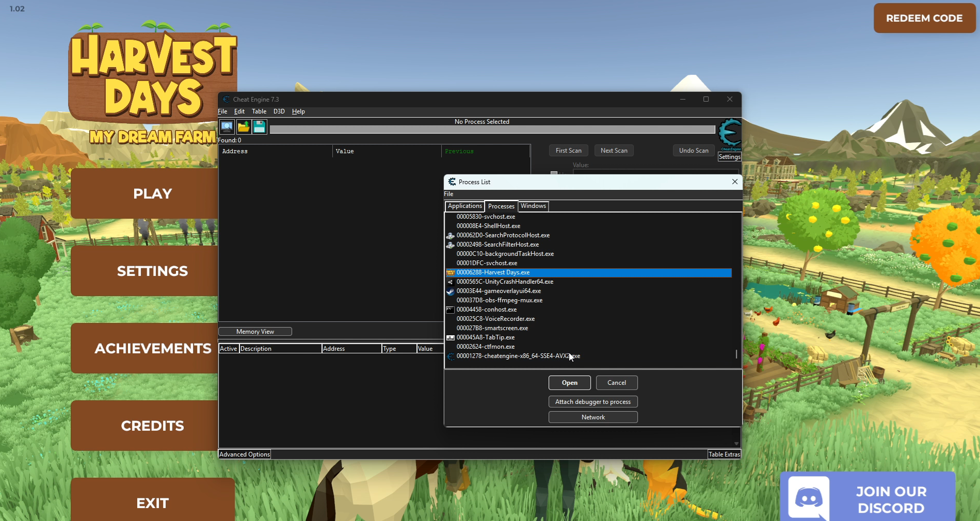Viewport: 980px width, 521px height.
Task: Open File menu in Process List dialog
Action: tap(449, 194)
